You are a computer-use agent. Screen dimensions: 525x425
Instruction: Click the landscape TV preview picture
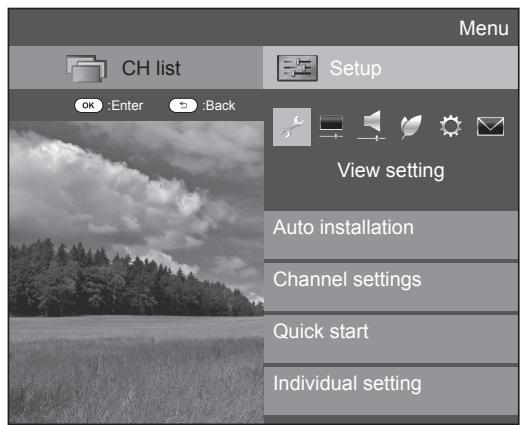(136, 272)
